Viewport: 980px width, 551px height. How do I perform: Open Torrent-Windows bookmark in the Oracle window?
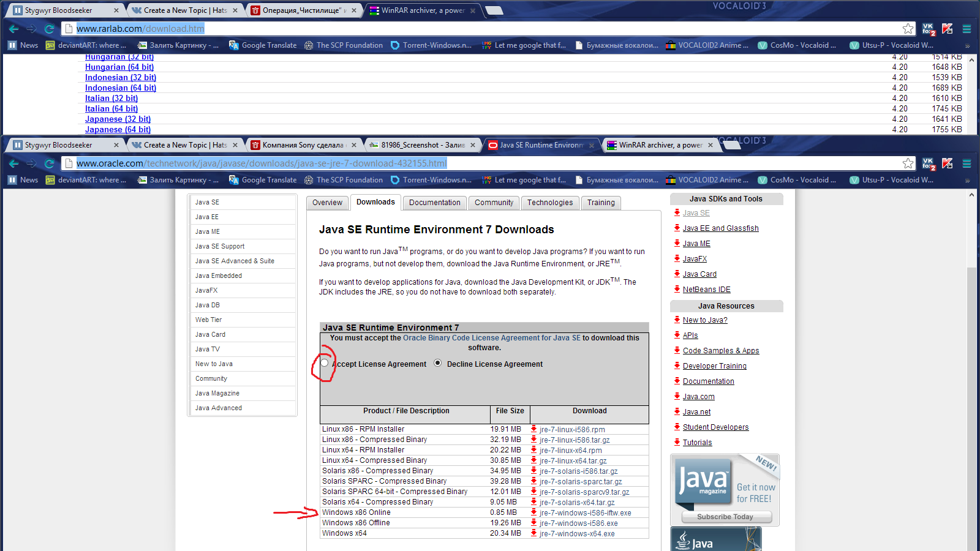431,180
